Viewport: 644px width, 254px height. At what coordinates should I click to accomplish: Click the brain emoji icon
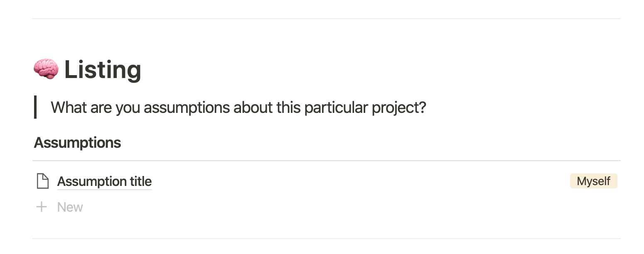pos(46,69)
